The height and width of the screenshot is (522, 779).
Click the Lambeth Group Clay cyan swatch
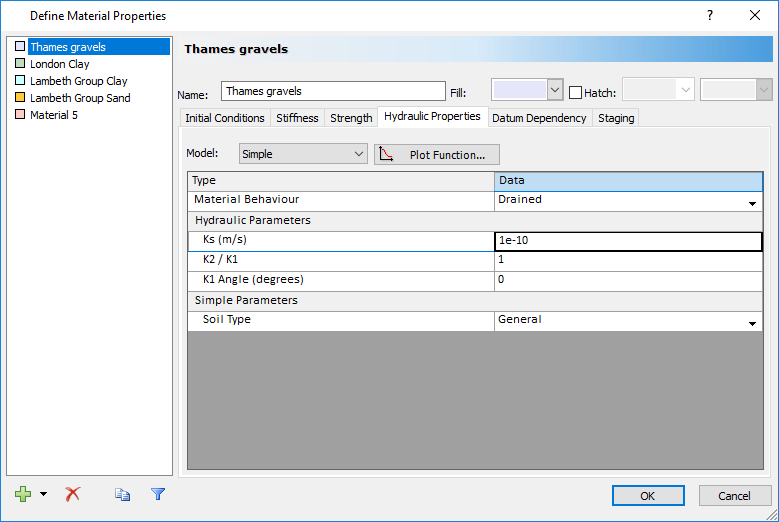pos(20,80)
